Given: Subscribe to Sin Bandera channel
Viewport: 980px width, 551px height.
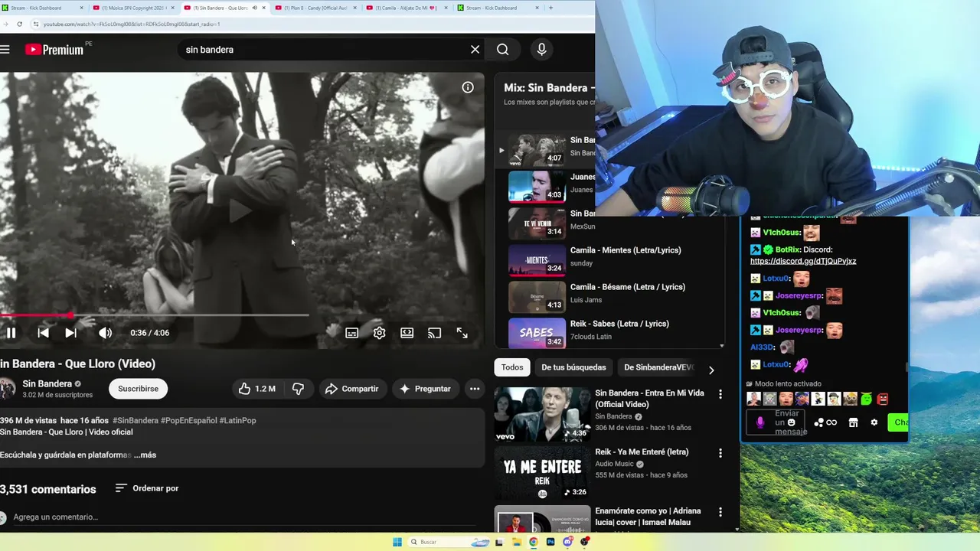Looking at the screenshot, I should tap(138, 389).
